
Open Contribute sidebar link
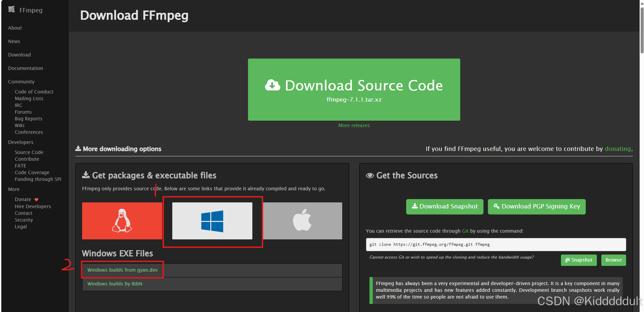point(27,159)
